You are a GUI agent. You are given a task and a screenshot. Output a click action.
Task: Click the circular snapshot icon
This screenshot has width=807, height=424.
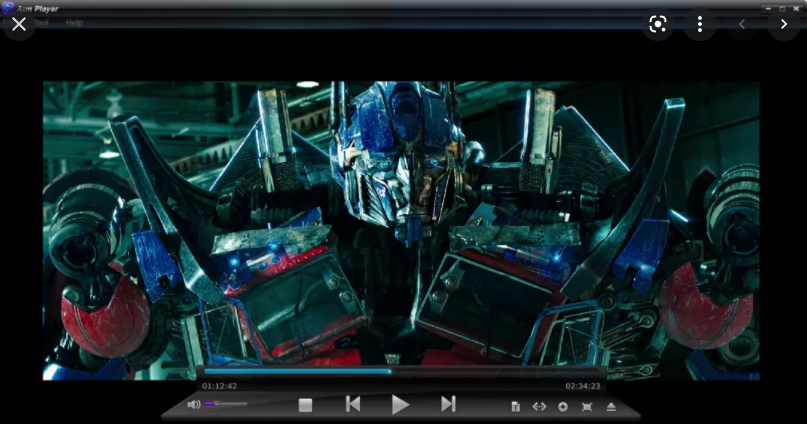[563, 407]
